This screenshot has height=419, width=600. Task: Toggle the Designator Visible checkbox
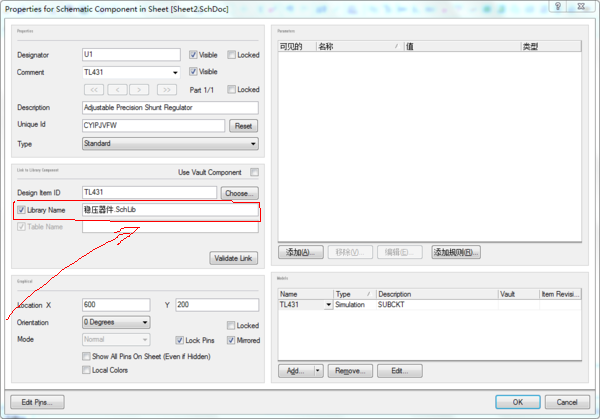click(193, 55)
